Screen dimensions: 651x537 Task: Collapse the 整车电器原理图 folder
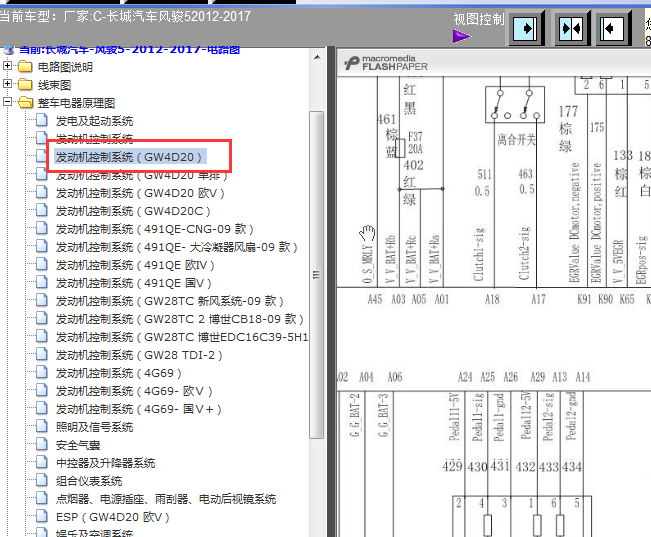click(x=7, y=102)
